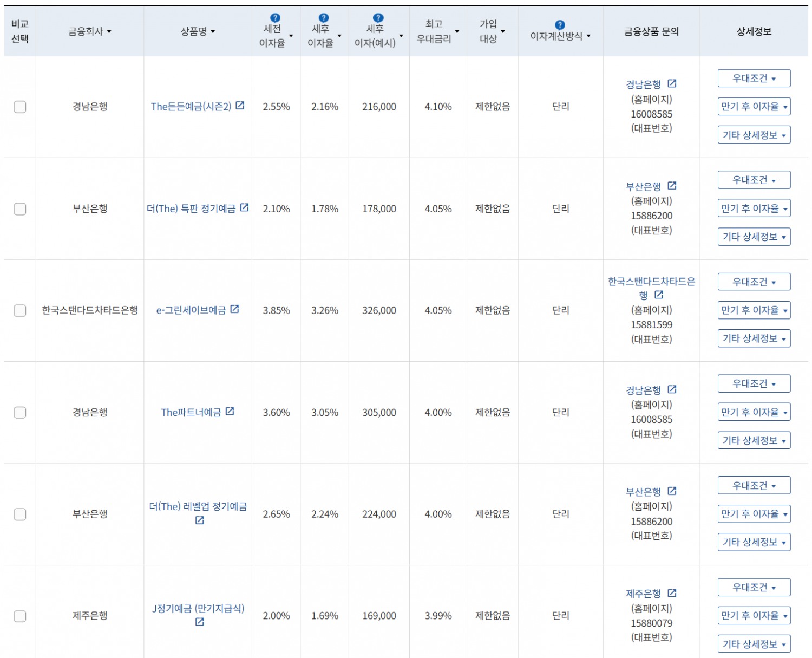
Task: Open external link icon beside e-그린세이브예금
Action: [x=234, y=309]
